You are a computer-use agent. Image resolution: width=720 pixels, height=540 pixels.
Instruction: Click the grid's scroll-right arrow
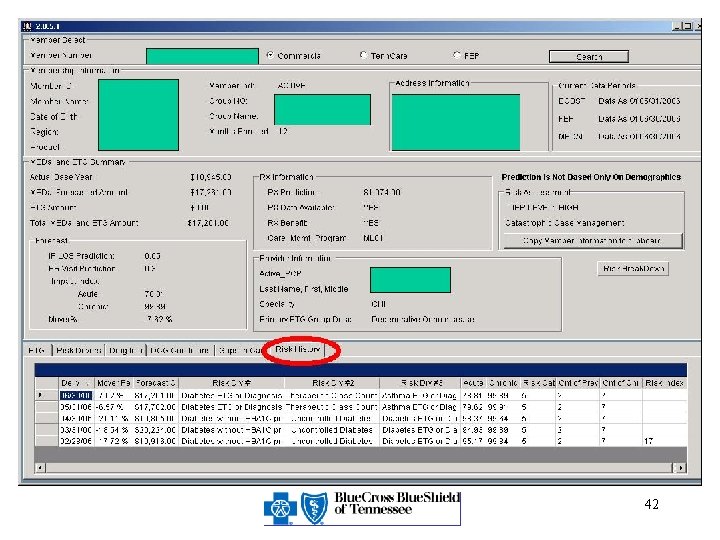coord(681,467)
